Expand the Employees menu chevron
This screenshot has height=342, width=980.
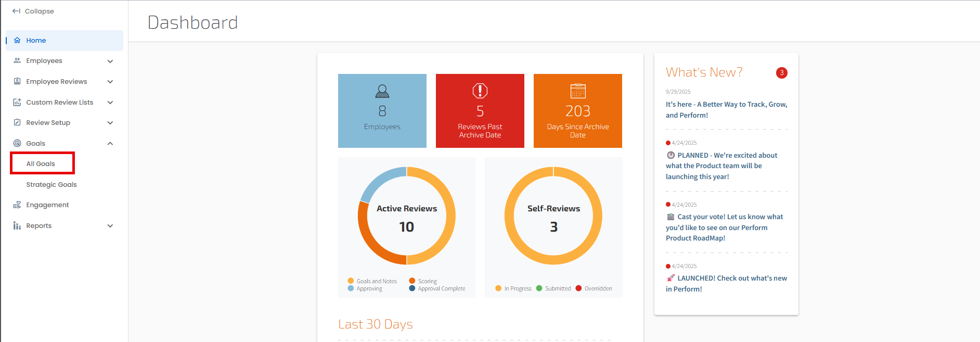[x=110, y=61]
